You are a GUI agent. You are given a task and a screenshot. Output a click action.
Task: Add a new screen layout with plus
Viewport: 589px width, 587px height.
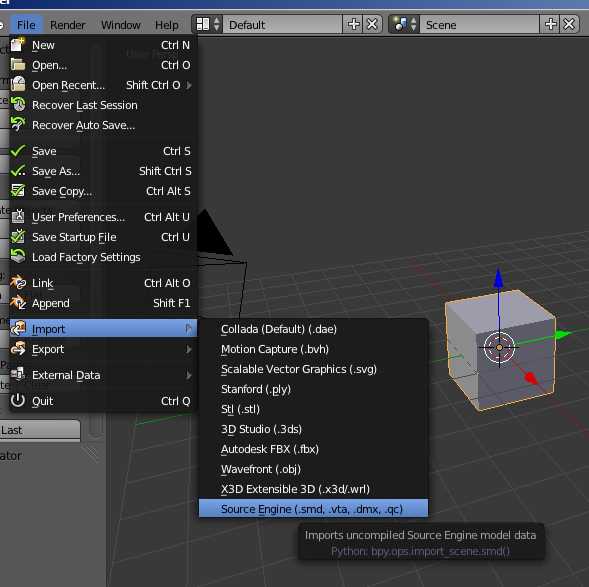tap(353, 24)
